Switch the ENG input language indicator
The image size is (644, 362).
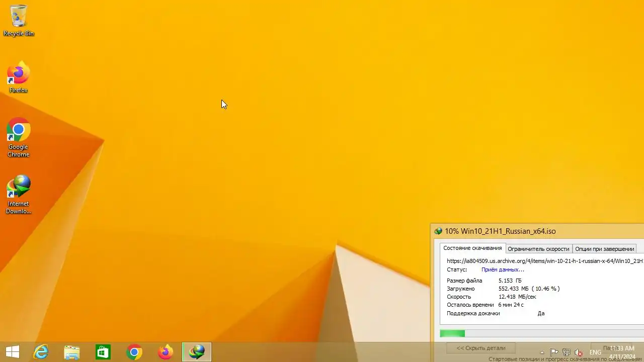595,352
